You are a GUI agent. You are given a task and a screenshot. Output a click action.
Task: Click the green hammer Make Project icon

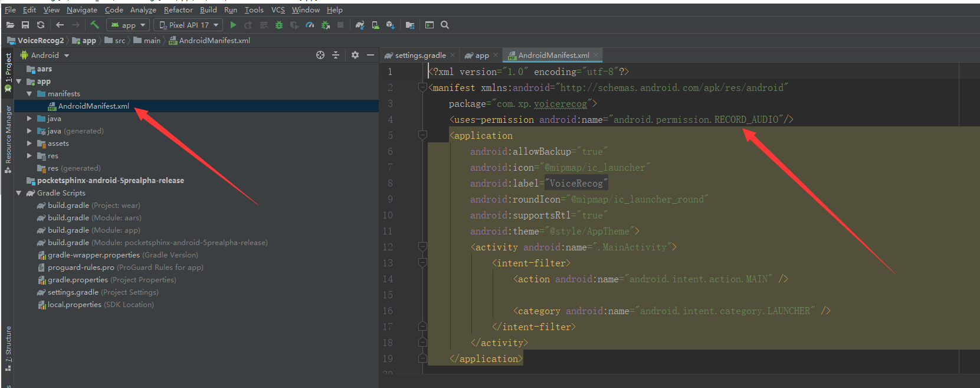pyautogui.click(x=94, y=25)
